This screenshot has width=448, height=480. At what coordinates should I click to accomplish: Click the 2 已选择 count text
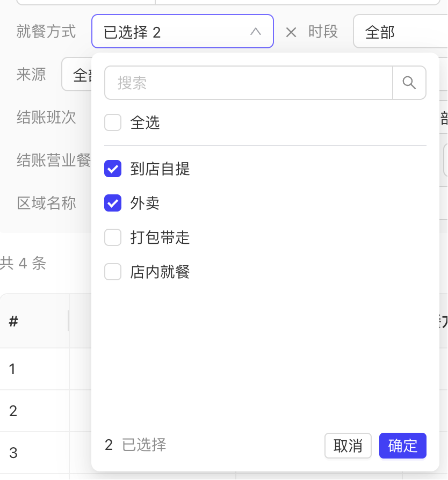135,445
